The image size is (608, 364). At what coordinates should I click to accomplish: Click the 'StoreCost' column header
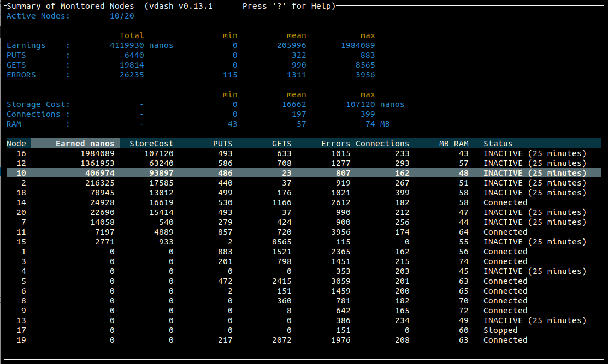[x=151, y=144]
